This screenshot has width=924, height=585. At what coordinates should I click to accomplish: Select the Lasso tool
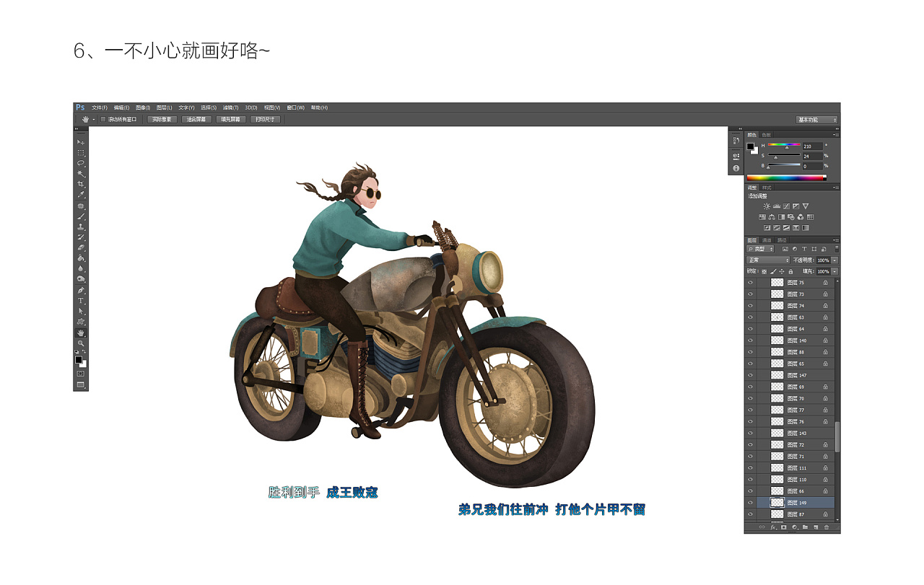(81, 163)
